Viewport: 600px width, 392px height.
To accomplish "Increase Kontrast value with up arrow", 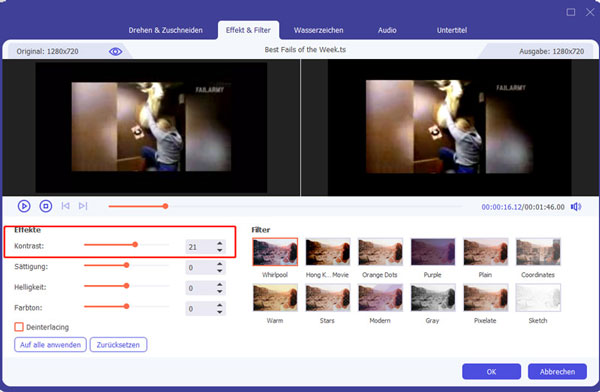I will (220, 243).
